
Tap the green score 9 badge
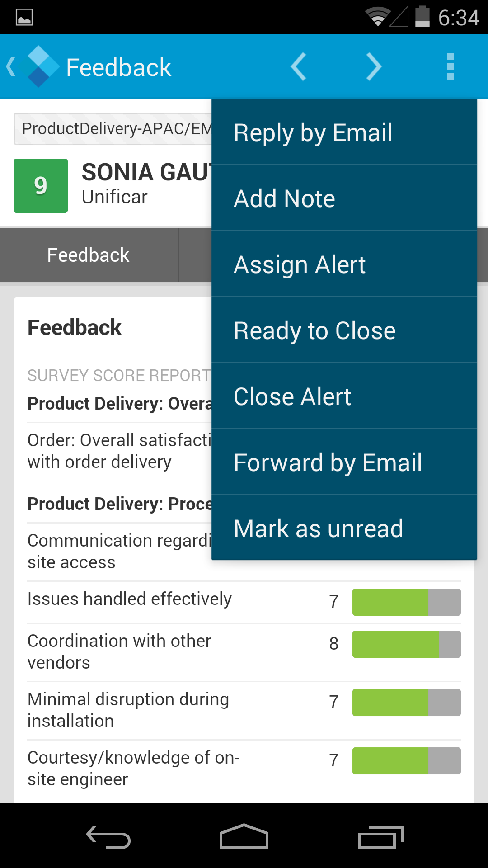pos(41,186)
